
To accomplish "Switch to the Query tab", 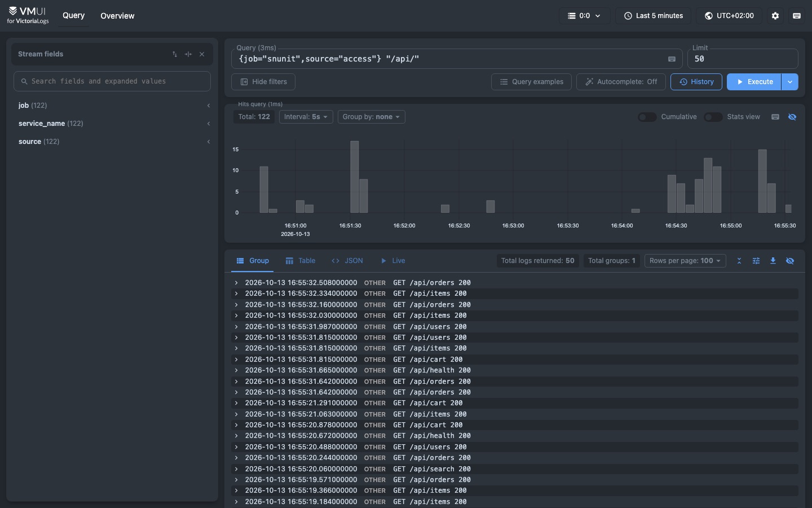I will pos(73,16).
